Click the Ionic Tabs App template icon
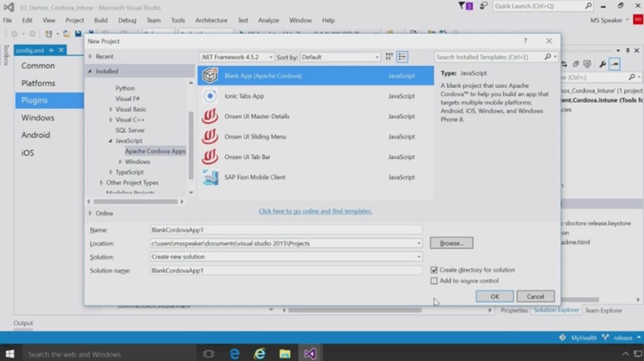644x361 pixels. [x=209, y=96]
